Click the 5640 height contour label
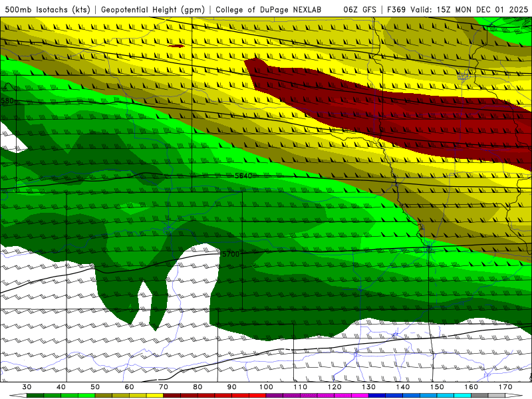Screen dimensions: 532x399 (x=243, y=176)
